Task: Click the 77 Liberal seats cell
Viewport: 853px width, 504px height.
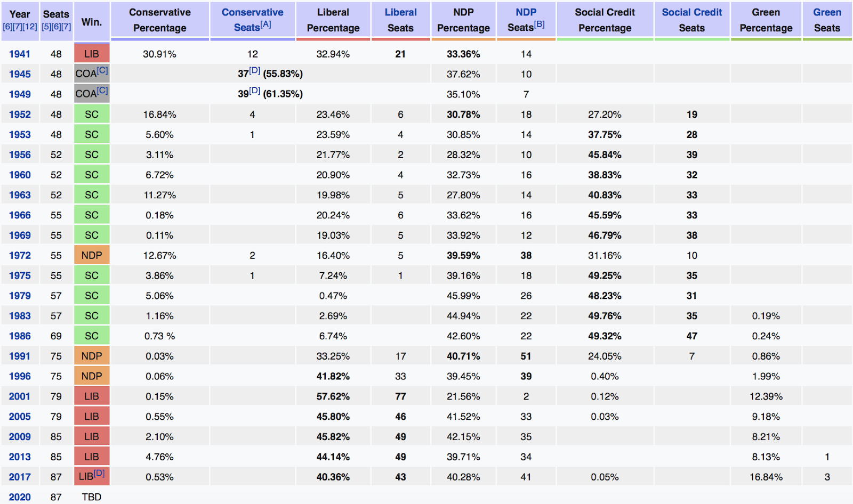Action: [x=400, y=396]
